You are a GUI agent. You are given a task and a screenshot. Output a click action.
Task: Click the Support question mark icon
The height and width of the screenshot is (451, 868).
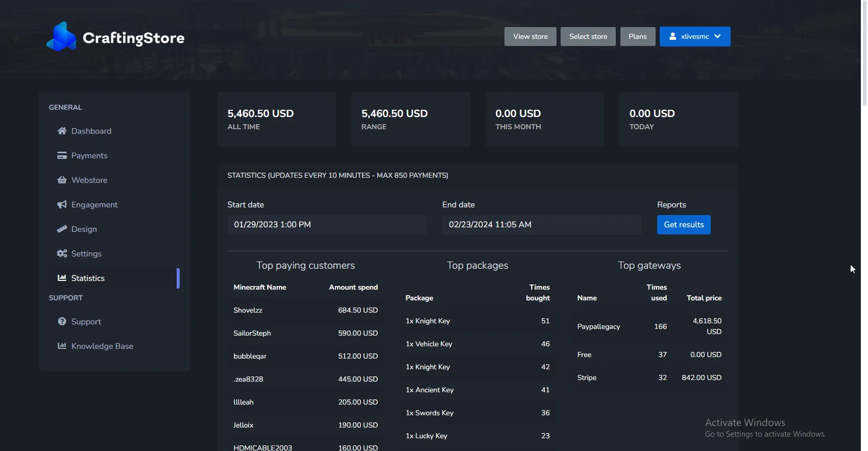pos(62,321)
